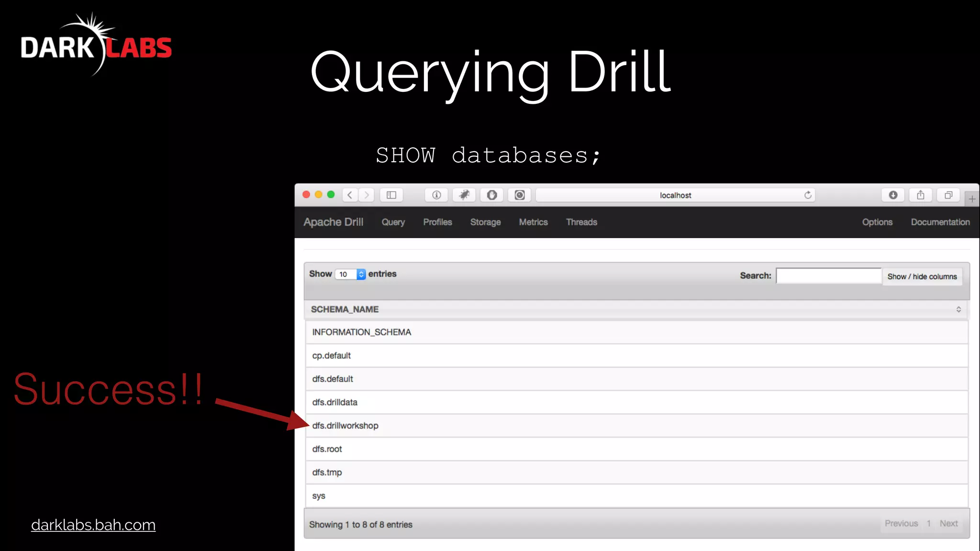
Task: Click the red close window button
Action: pos(306,195)
